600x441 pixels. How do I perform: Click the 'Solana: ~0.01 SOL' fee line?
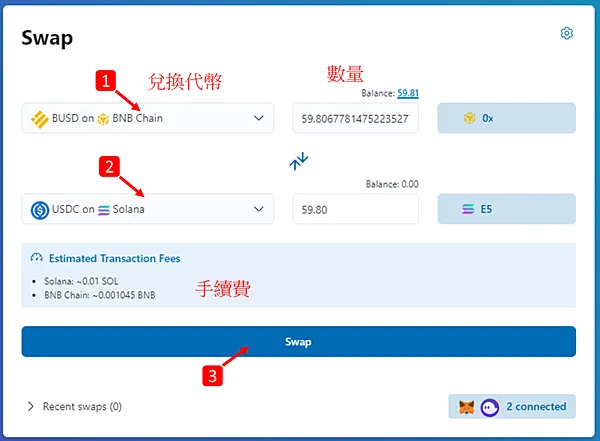81,281
